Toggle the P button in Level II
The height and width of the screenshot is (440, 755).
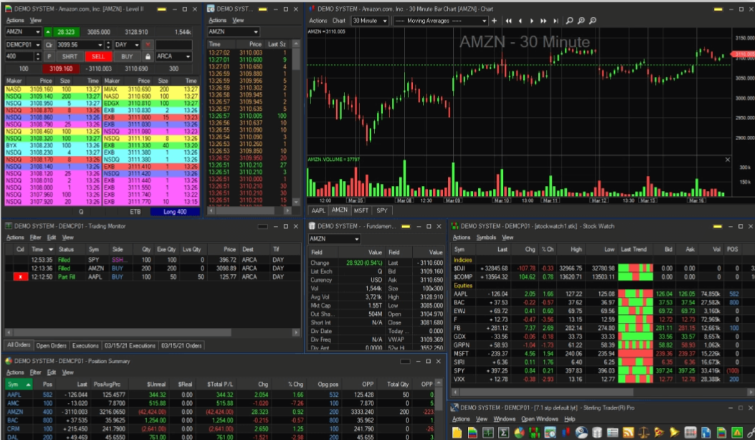49,56
